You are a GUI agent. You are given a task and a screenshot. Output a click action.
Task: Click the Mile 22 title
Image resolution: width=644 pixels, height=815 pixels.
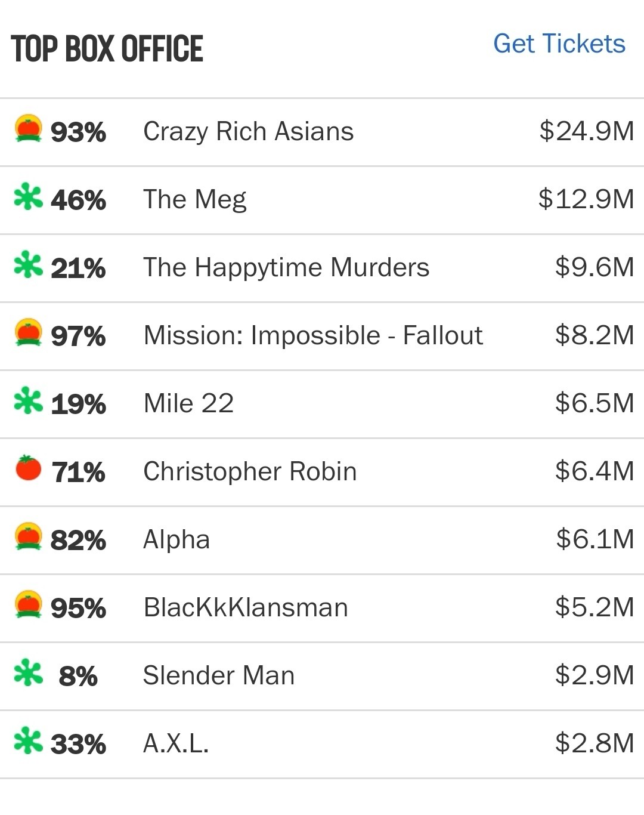(x=188, y=403)
